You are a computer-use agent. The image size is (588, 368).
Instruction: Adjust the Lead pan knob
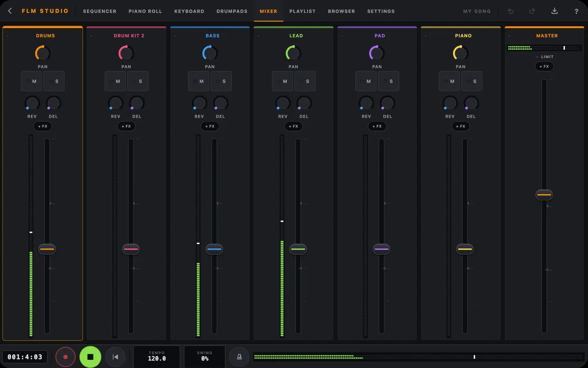293,53
